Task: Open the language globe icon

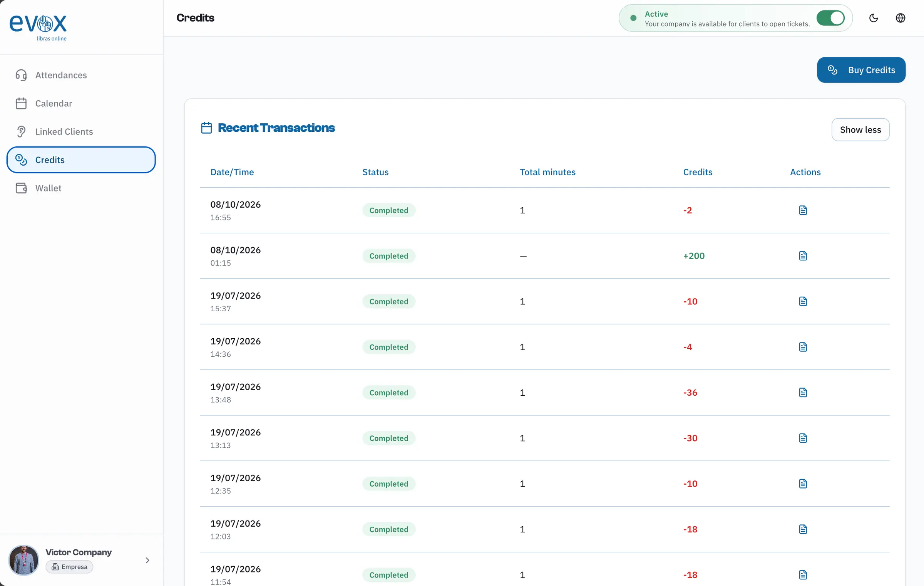Action: click(x=900, y=18)
